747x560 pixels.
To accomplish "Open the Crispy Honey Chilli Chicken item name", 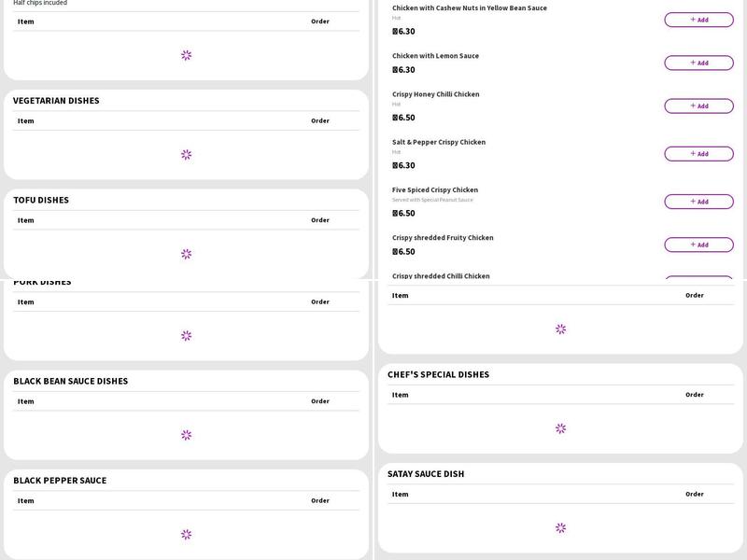I will [435, 94].
